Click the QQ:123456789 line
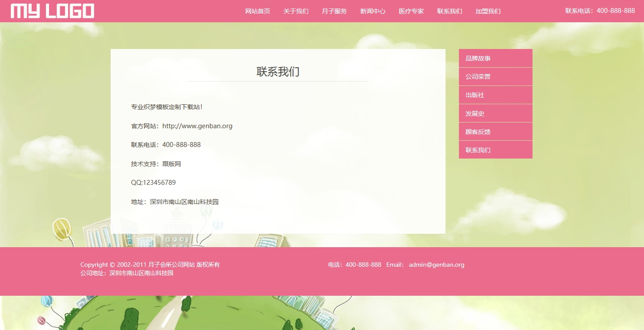Viewport: 644px width, 330px height. click(x=153, y=183)
